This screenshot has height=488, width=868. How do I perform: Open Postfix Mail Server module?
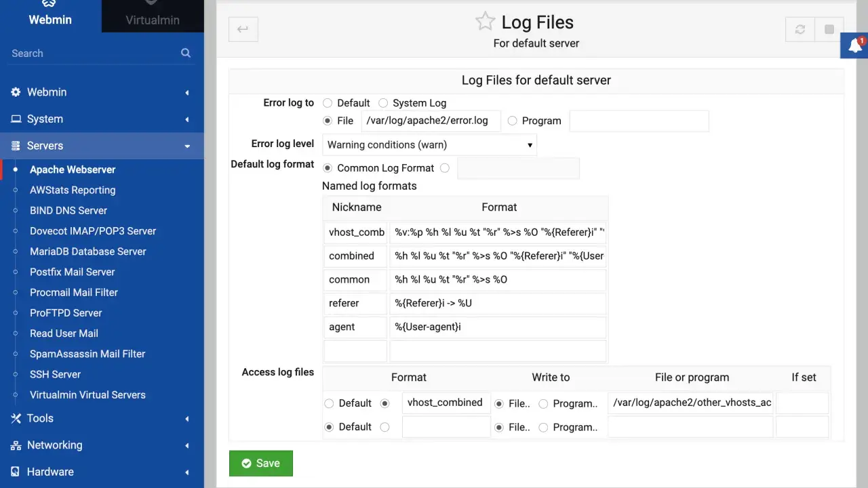click(x=73, y=272)
